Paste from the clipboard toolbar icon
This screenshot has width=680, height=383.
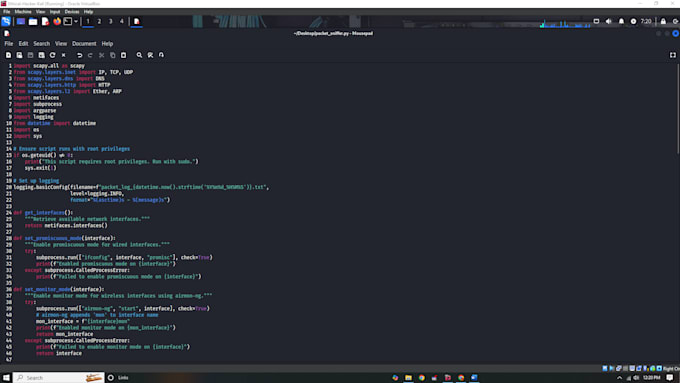124,55
